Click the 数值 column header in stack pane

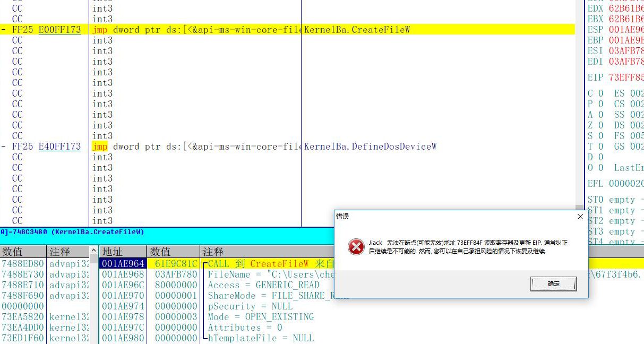point(173,252)
